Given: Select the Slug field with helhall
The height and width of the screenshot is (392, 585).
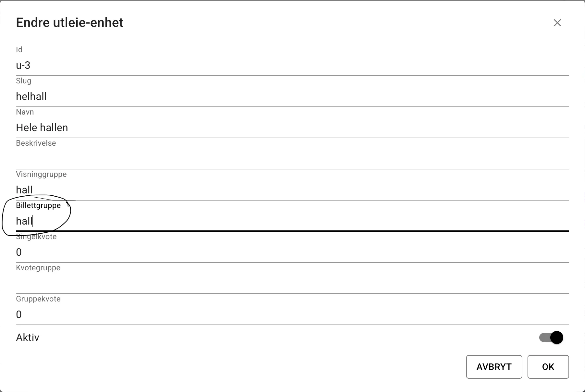Looking at the screenshot, I should (x=130, y=96).
